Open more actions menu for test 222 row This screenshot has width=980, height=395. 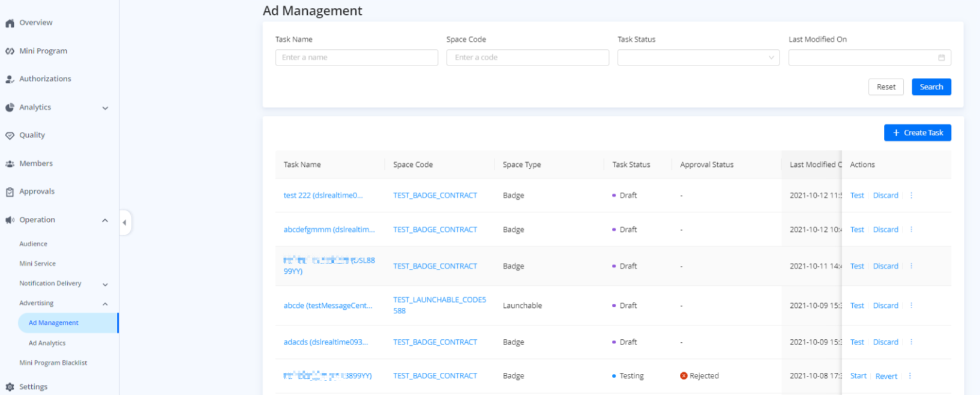point(911,196)
